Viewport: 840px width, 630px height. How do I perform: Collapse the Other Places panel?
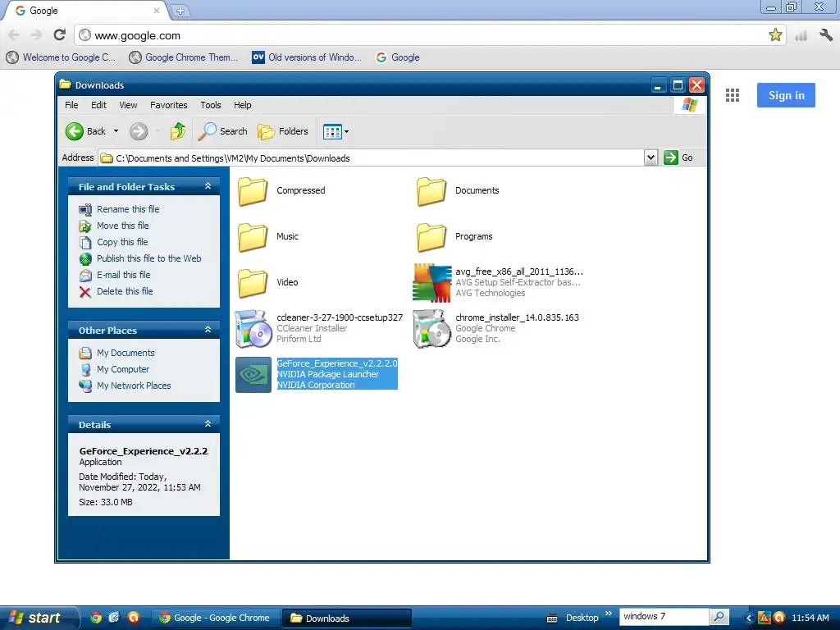point(208,330)
